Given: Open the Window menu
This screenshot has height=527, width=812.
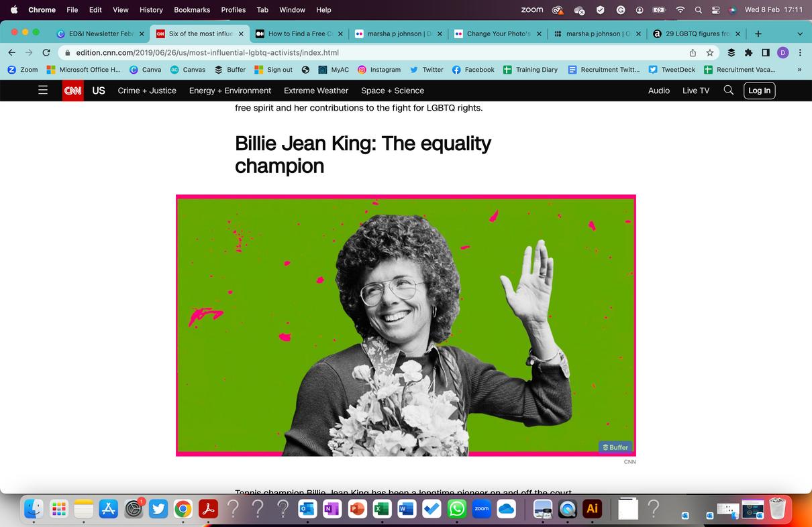Looking at the screenshot, I should tap(292, 10).
